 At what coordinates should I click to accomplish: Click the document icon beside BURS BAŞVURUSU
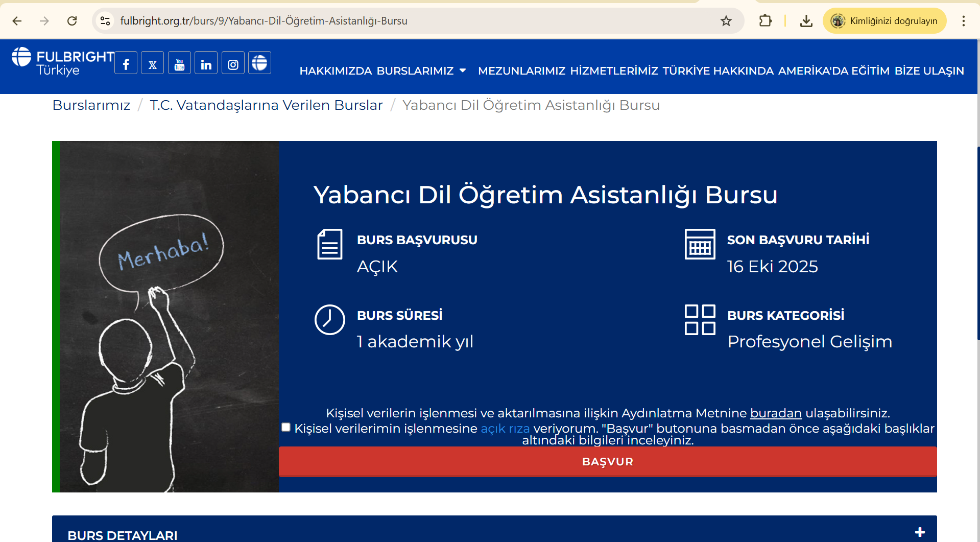point(330,244)
